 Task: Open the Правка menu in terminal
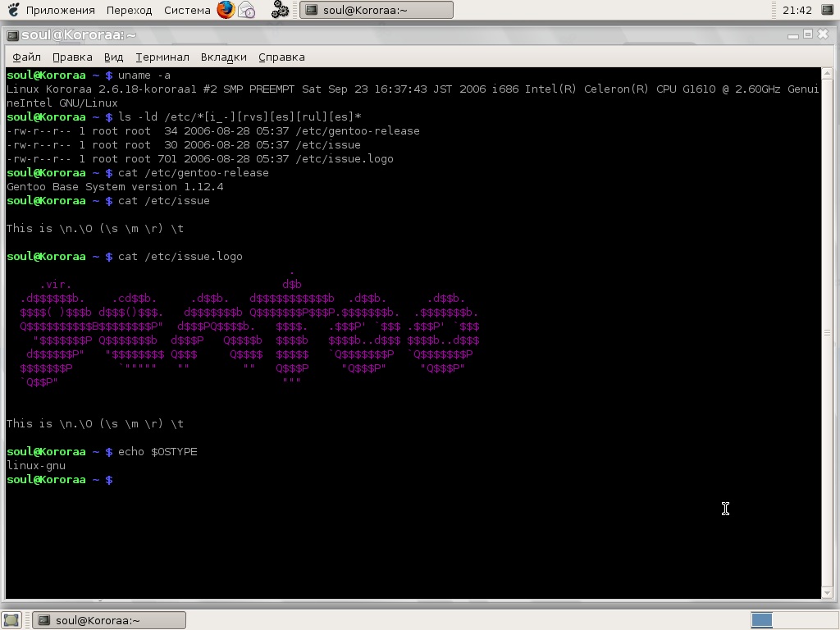[72, 57]
